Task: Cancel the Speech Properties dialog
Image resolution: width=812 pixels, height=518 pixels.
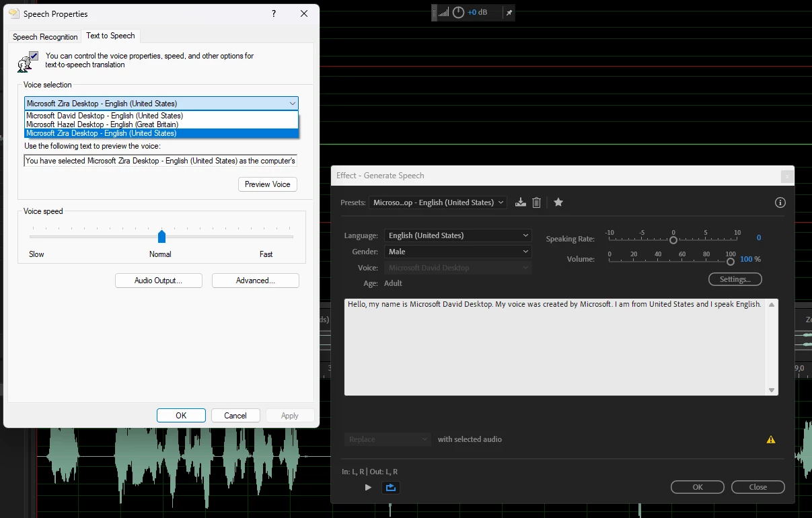Action: click(235, 416)
